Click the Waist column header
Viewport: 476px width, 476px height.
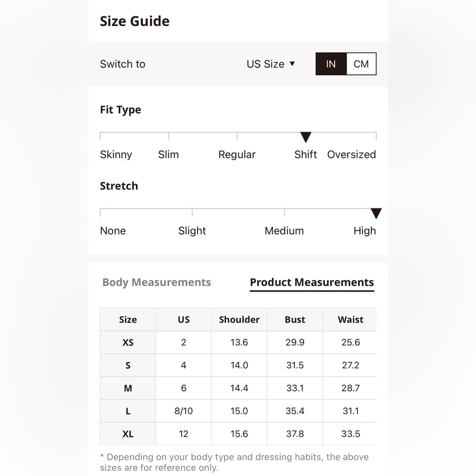pos(350,320)
